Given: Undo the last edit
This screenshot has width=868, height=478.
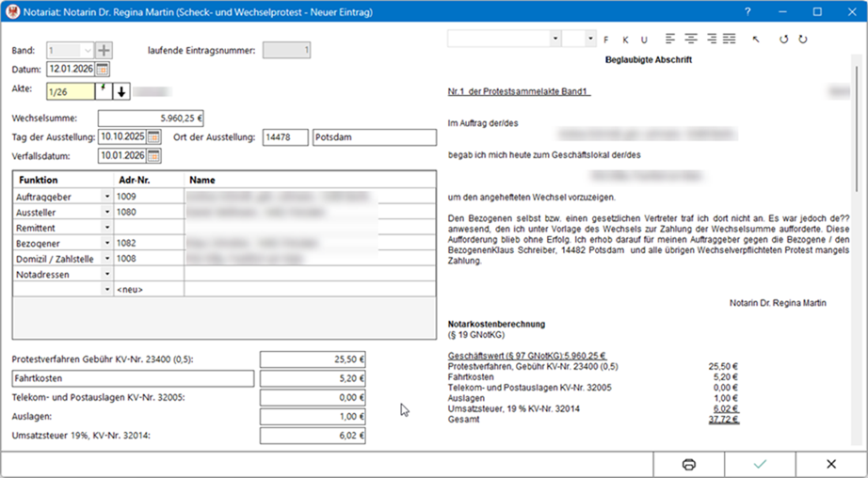Looking at the screenshot, I should tap(783, 40).
